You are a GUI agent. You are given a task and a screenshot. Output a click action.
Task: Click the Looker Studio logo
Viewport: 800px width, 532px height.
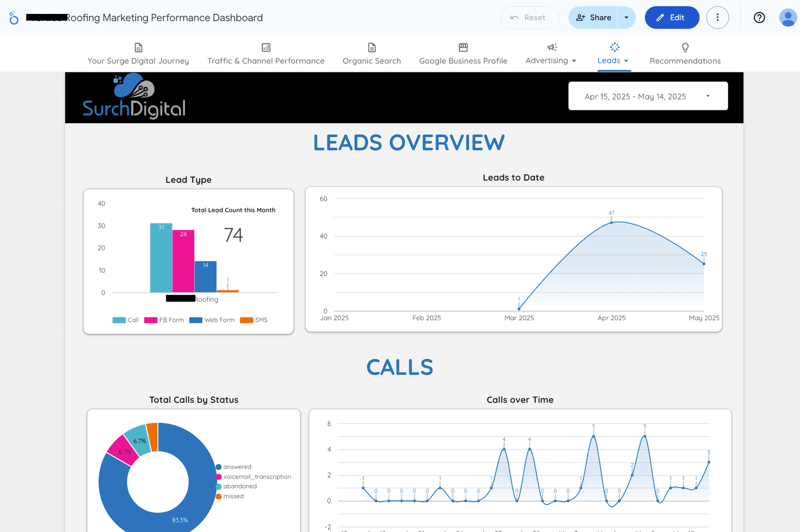(x=13, y=17)
